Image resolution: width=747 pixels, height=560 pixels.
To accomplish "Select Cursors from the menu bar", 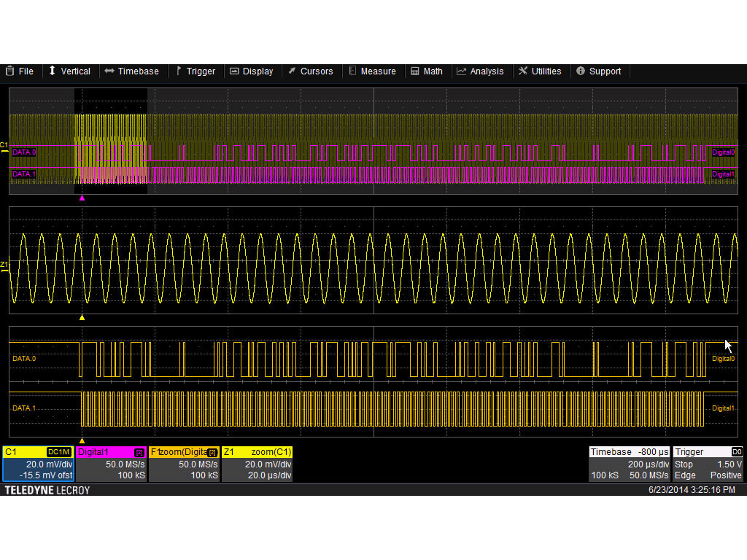I will 311,71.
